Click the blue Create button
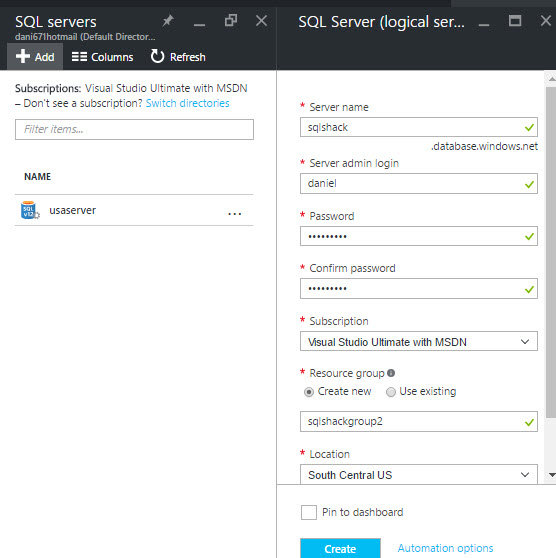This screenshot has height=558, width=556. click(340, 548)
